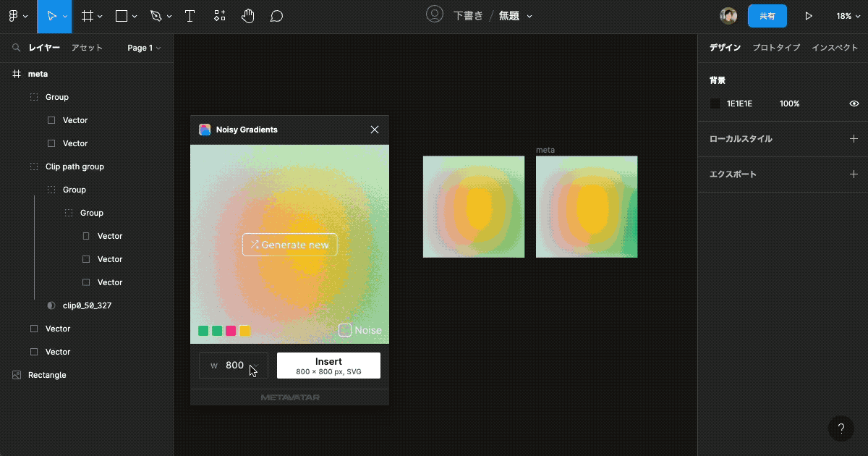Open the width dropdown next to 800

255,366
